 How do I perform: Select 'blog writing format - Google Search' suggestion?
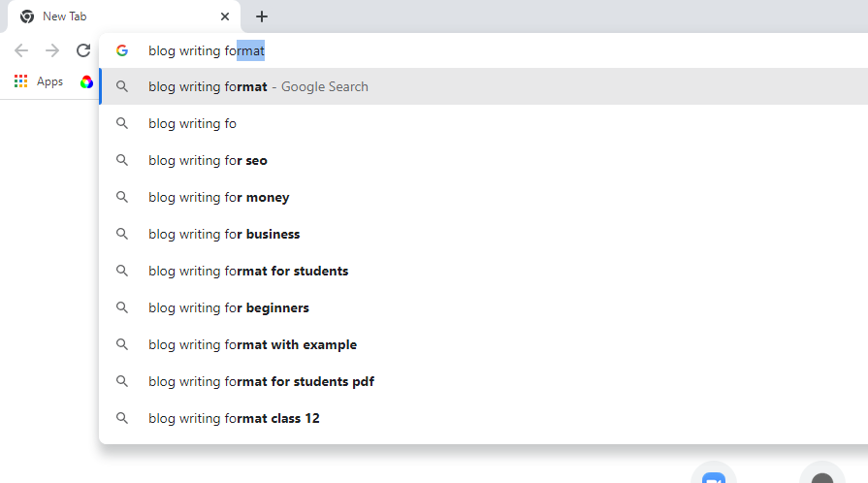[x=258, y=86]
